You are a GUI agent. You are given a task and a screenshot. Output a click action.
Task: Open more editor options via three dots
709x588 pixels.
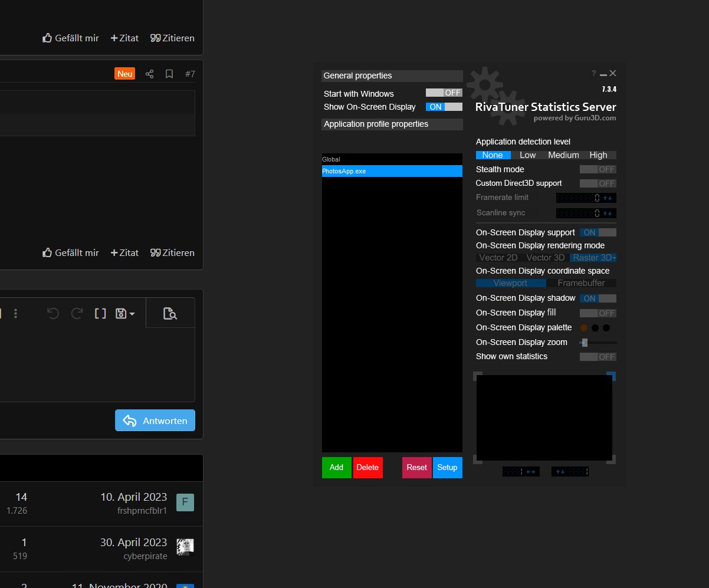16,313
